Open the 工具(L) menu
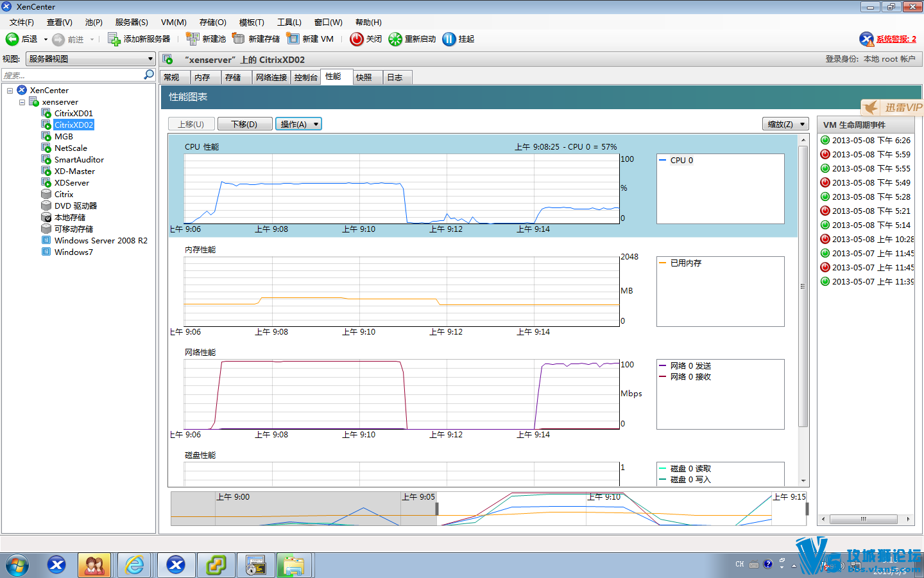 (289, 22)
